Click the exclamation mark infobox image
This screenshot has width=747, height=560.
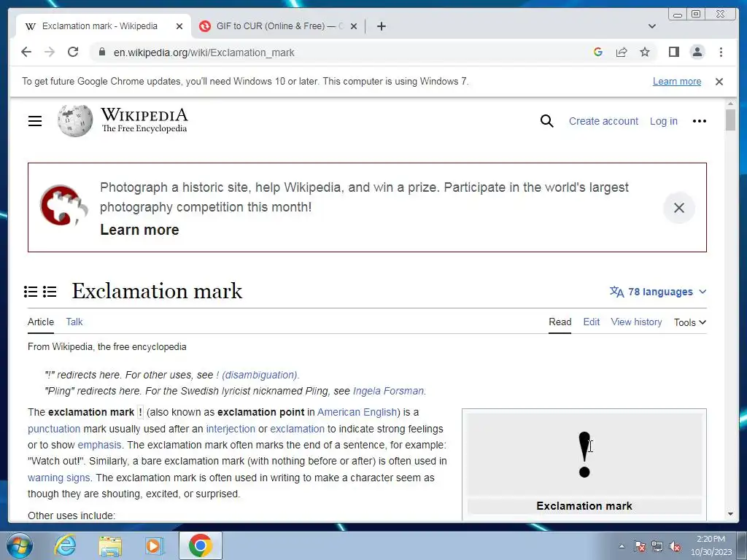[584, 454]
